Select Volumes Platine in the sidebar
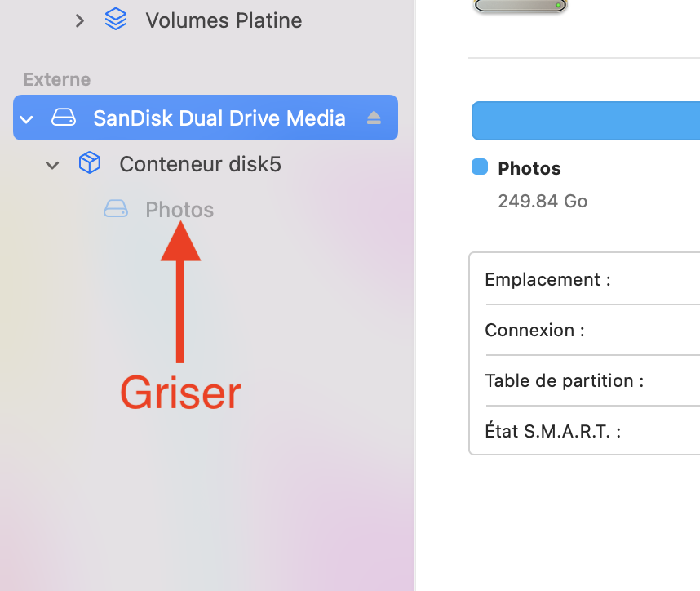 point(224,20)
